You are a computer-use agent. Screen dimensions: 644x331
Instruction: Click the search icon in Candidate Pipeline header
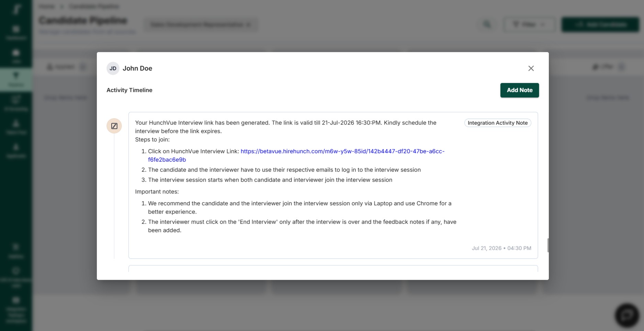tap(487, 24)
